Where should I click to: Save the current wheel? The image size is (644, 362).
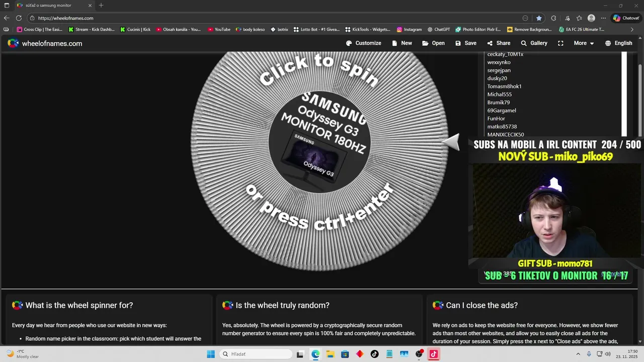466,43
